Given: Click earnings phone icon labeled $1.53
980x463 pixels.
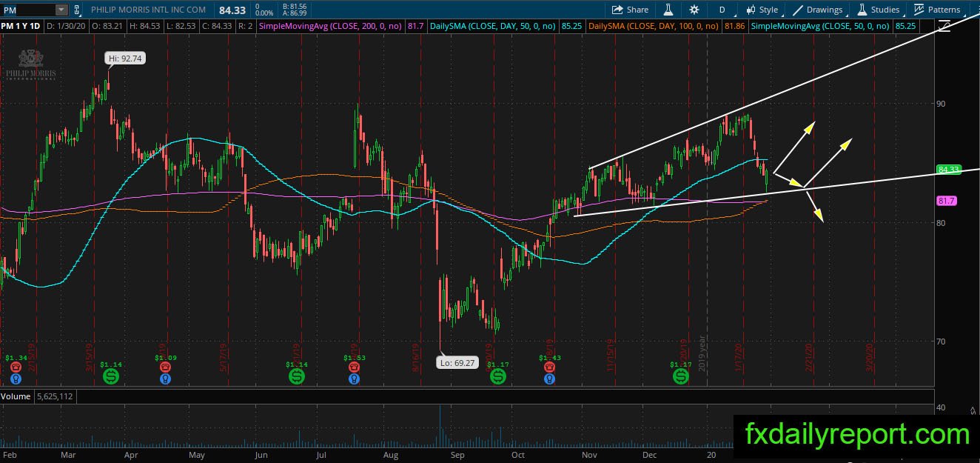Looking at the screenshot, I should pos(355,367).
